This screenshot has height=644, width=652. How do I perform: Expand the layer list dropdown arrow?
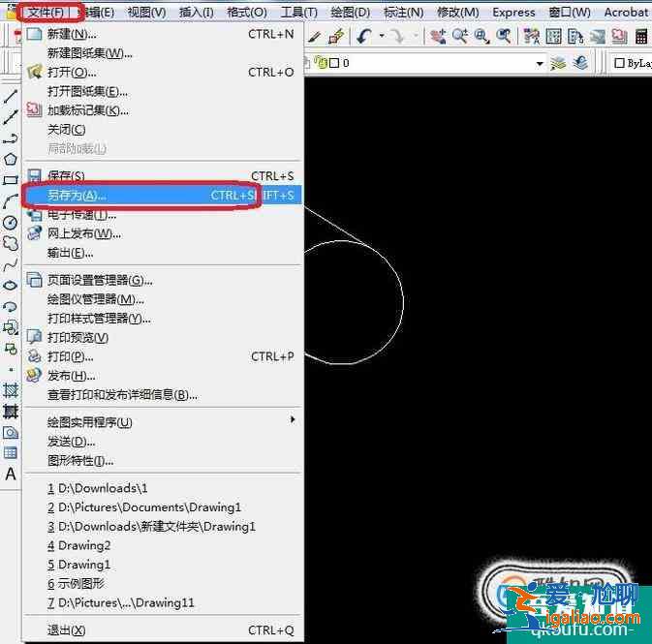click(x=540, y=63)
